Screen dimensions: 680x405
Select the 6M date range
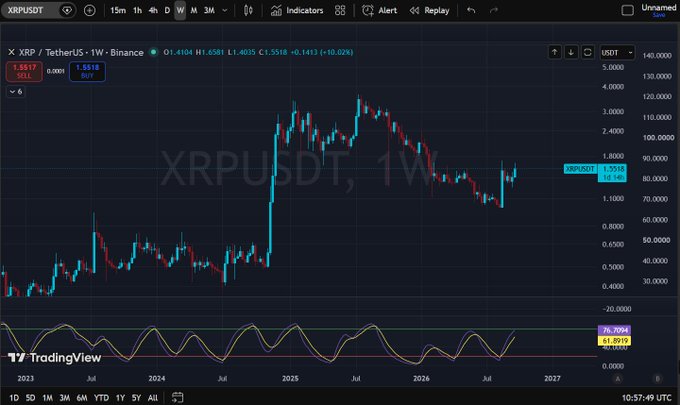tap(82, 398)
